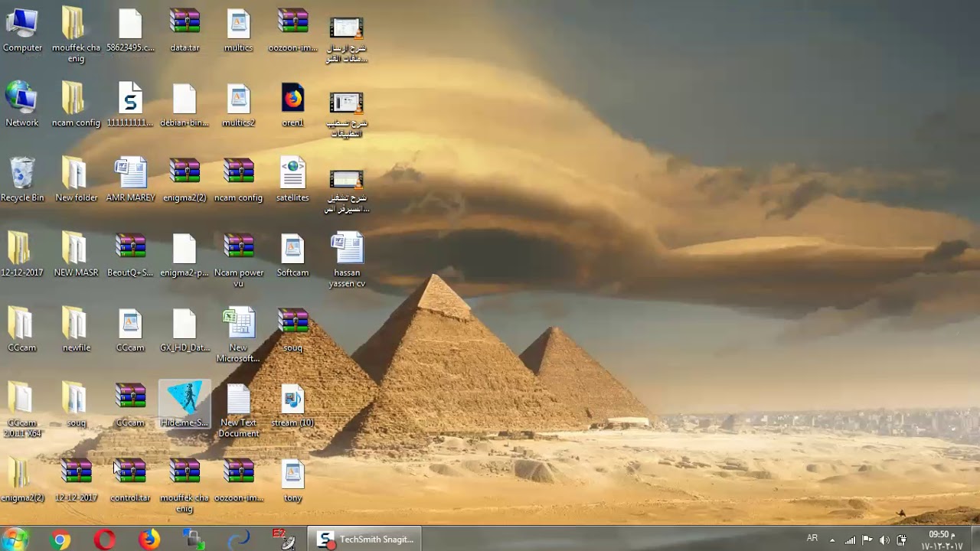Select the multics2 file icon
Image resolution: width=980 pixels, height=551 pixels.
pos(238,106)
